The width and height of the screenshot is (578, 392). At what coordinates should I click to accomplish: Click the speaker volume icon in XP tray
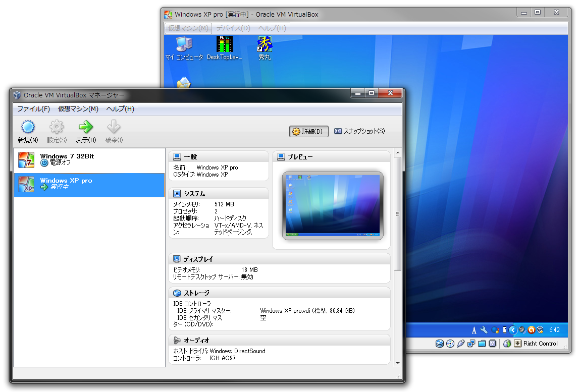click(522, 330)
